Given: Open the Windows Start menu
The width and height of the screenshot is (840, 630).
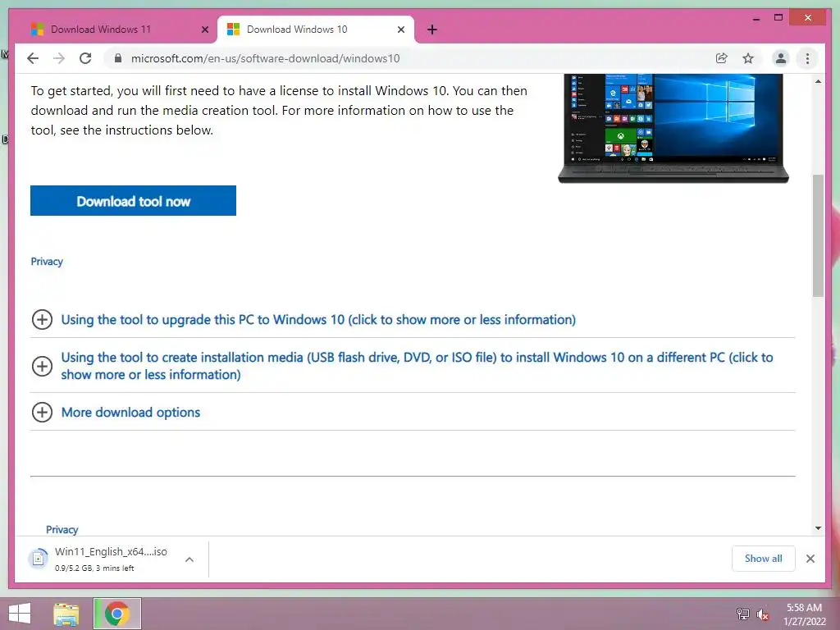Looking at the screenshot, I should coord(20,614).
